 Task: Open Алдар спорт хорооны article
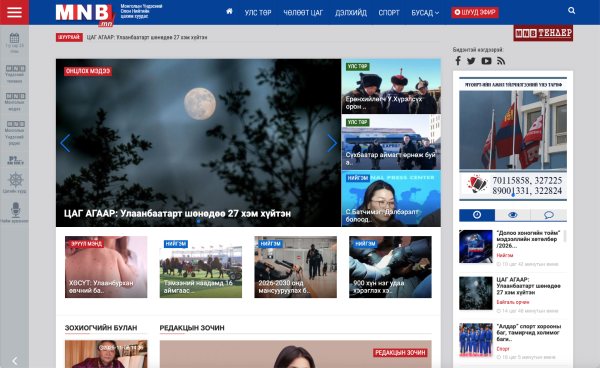[x=528, y=332]
